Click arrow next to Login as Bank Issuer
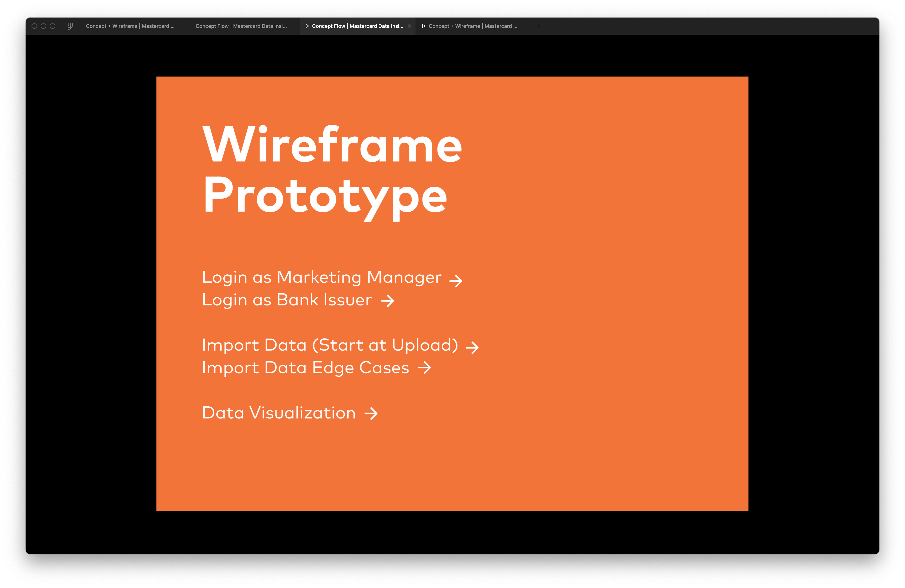Screen dimensions: 905x588 coord(387,301)
